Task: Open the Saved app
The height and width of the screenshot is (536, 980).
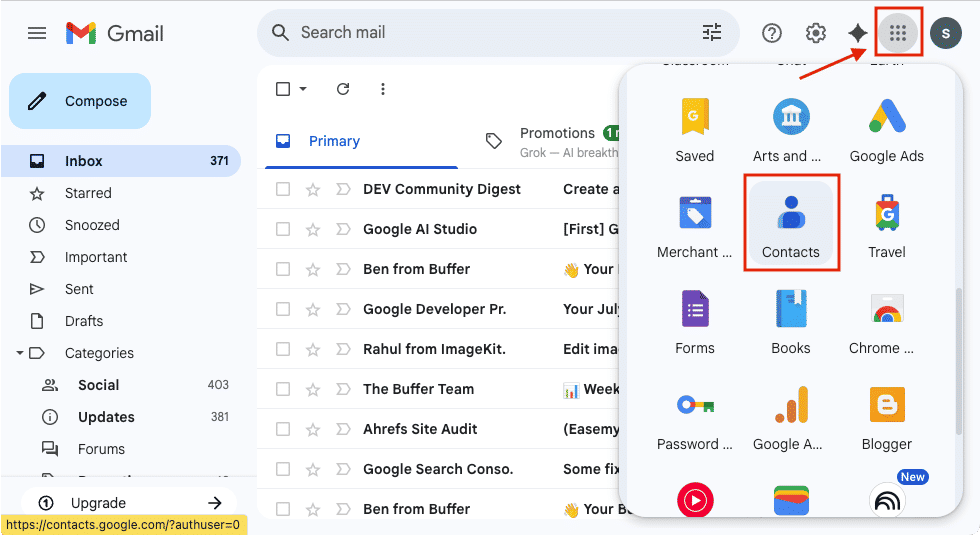Action: [694, 130]
